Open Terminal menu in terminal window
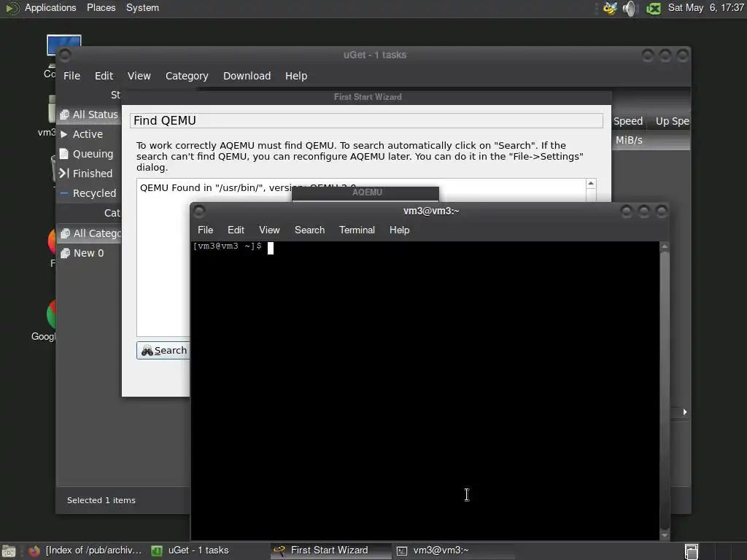The image size is (747, 560). click(x=357, y=230)
